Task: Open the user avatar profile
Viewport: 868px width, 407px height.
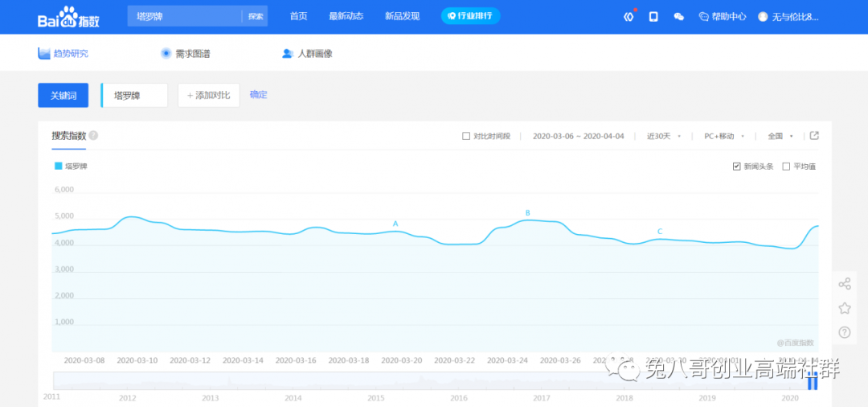Action: pos(763,16)
